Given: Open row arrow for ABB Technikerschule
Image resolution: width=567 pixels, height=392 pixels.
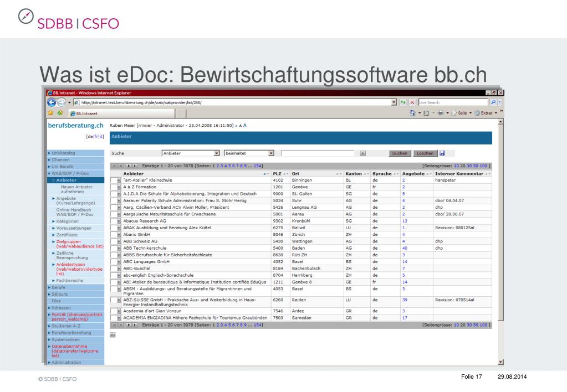Looking at the screenshot, I should tap(119, 248).
